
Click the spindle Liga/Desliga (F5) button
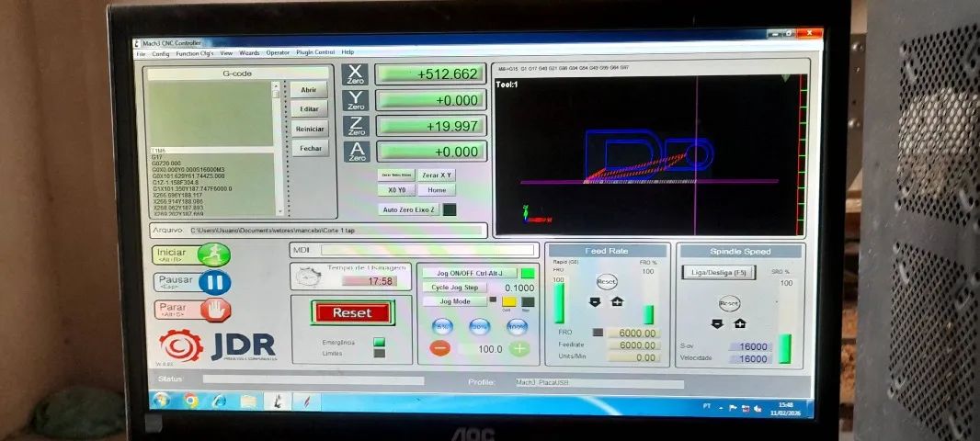pos(719,273)
